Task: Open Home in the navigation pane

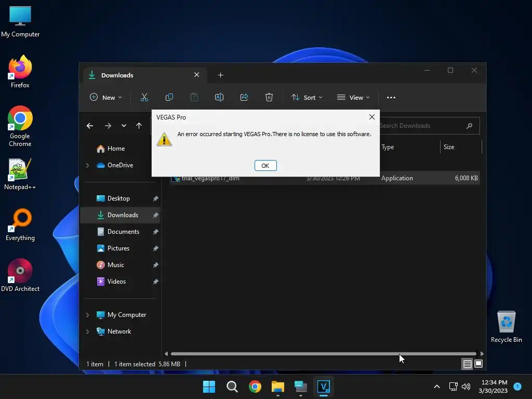Action: (116, 149)
